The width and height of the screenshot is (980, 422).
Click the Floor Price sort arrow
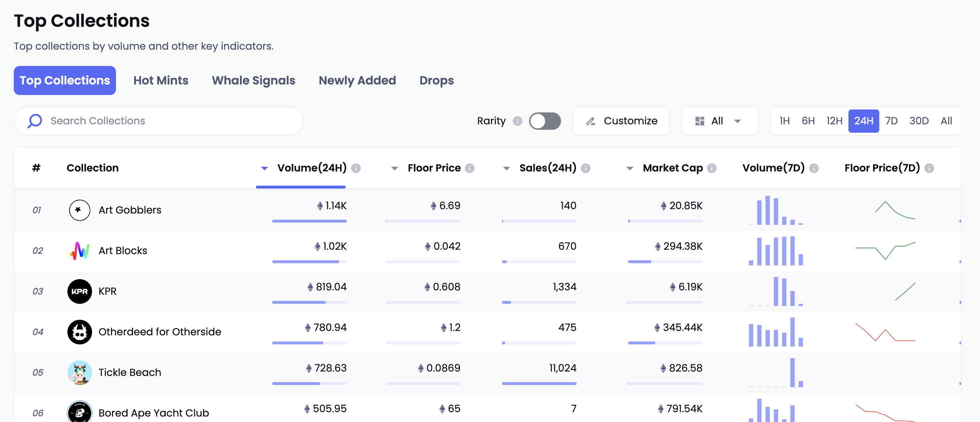395,168
